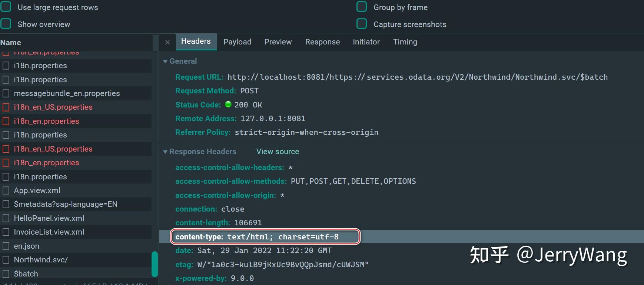Toggle Show overview checkbox
The width and height of the screenshot is (644, 285).
6,24
